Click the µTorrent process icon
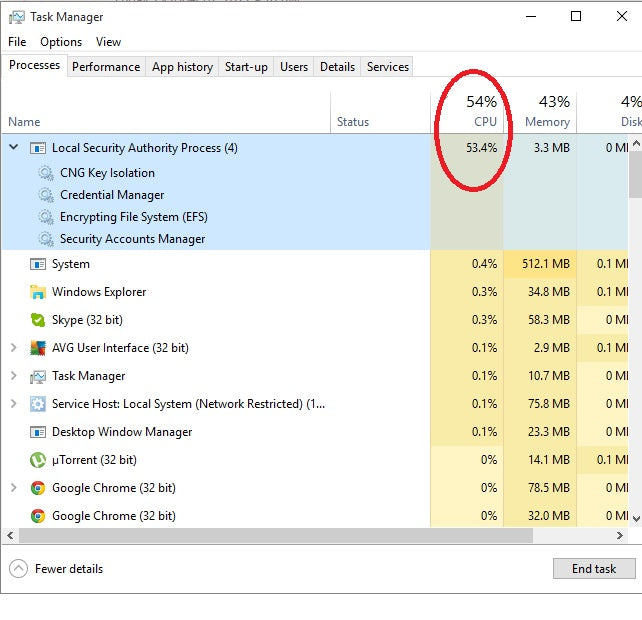The image size is (642, 620). pos(38,460)
